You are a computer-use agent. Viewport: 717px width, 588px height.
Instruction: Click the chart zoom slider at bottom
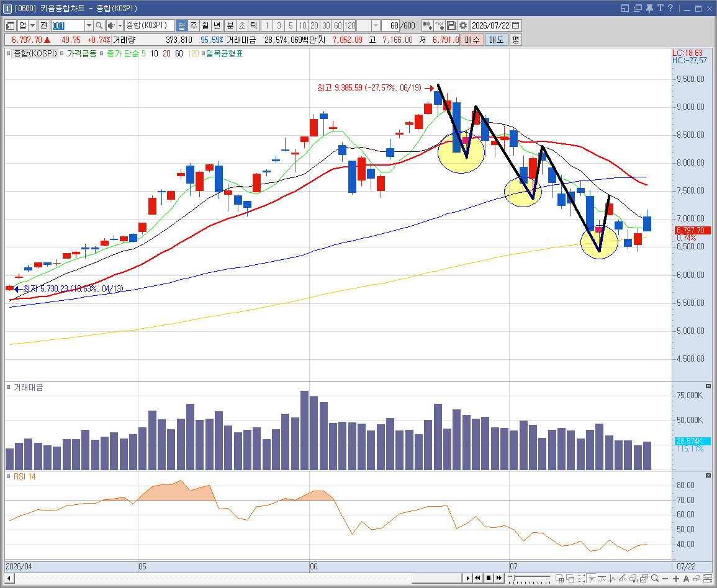[x=529, y=579]
